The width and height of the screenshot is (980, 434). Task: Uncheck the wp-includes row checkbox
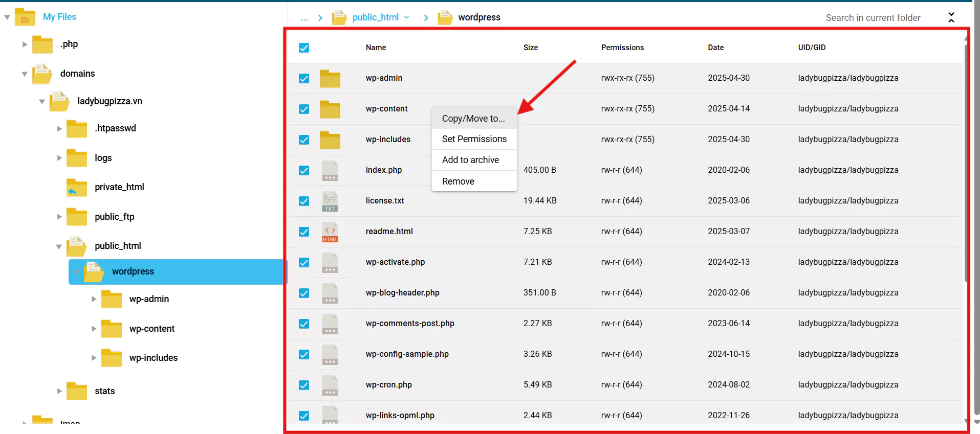click(304, 140)
